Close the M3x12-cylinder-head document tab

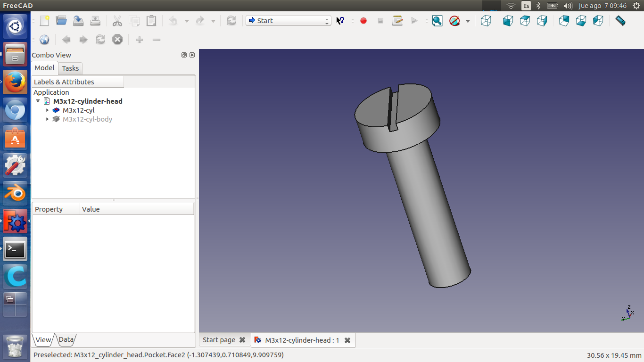coord(347,340)
